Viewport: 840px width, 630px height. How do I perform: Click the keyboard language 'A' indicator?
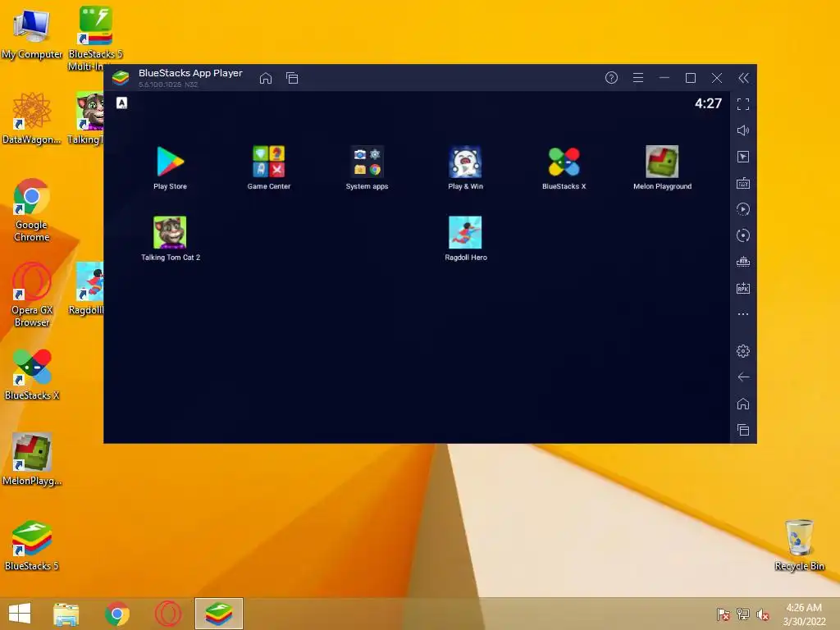click(x=122, y=103)
